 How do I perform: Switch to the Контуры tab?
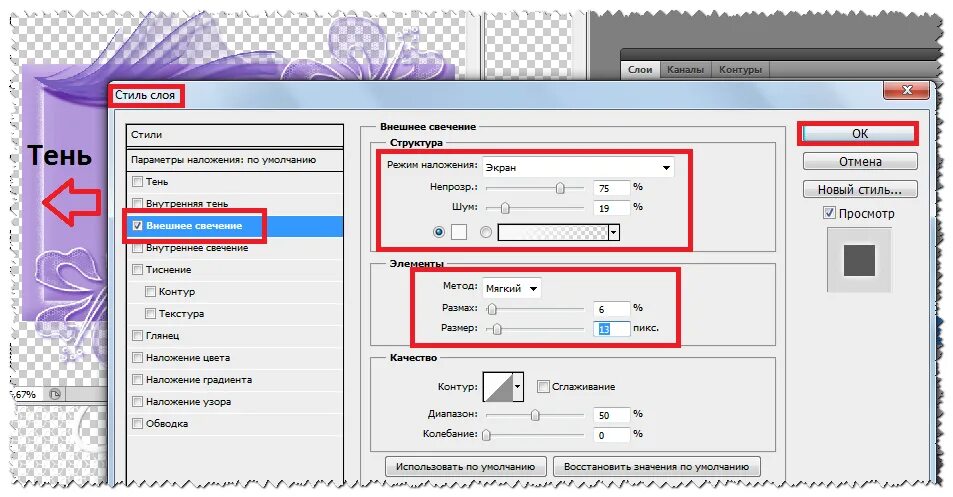(x=740, y=69)
